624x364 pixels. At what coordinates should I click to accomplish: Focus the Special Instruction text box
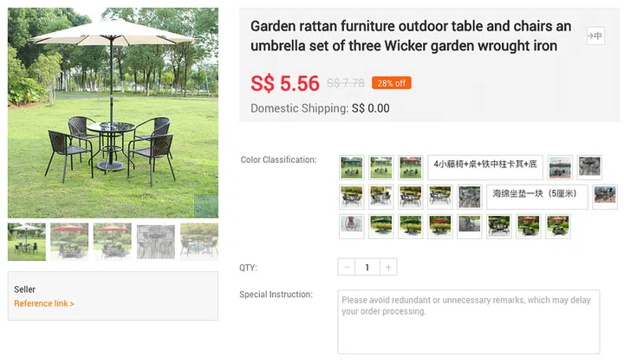(468, 321)
